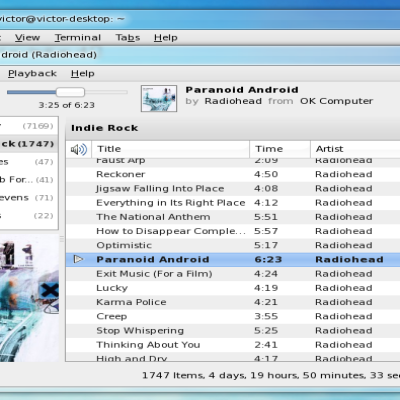Select the sidebar entry with 71 items

click(x=29, y=198)
